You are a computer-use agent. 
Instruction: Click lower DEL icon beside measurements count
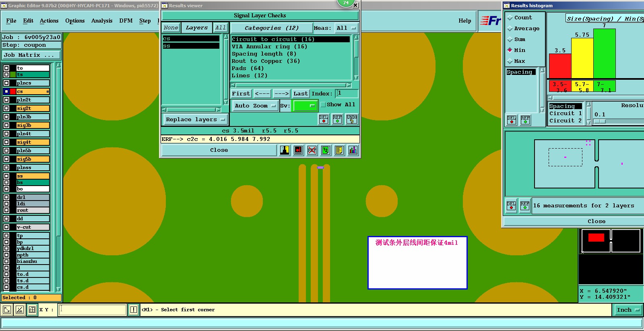[511, 205]
